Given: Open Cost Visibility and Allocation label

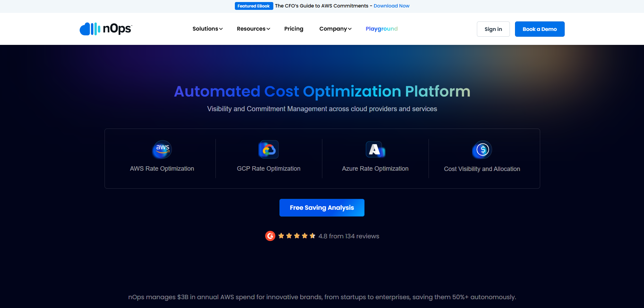Looking at the screenshot, I should coord(482,169).
